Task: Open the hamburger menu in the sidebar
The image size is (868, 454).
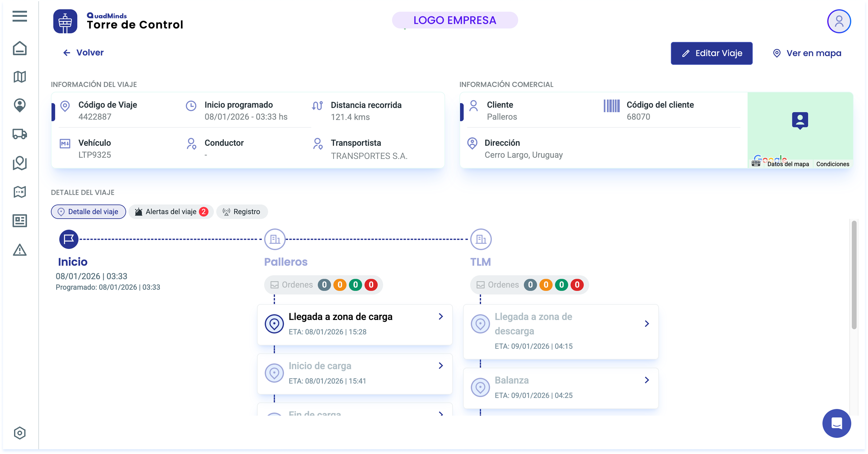Action: (19, 16)
